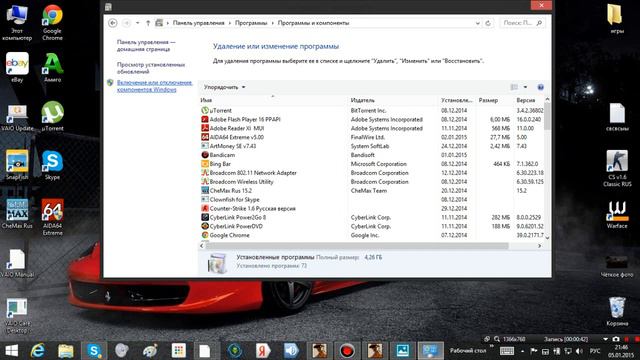Open the Этот компьютер desktop icon
Image resolution: width=640 pixels, height=360 pixels.
pyautogui.click(x=17, y=22)
